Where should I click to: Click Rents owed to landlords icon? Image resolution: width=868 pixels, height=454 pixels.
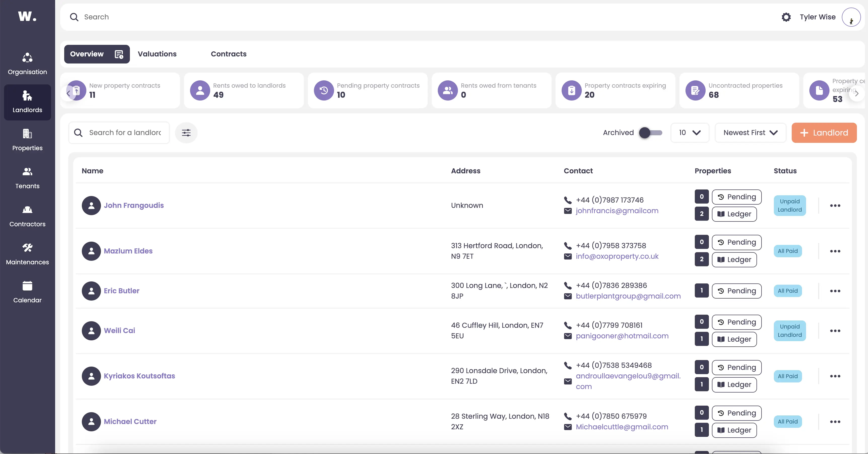click(200, 90)
